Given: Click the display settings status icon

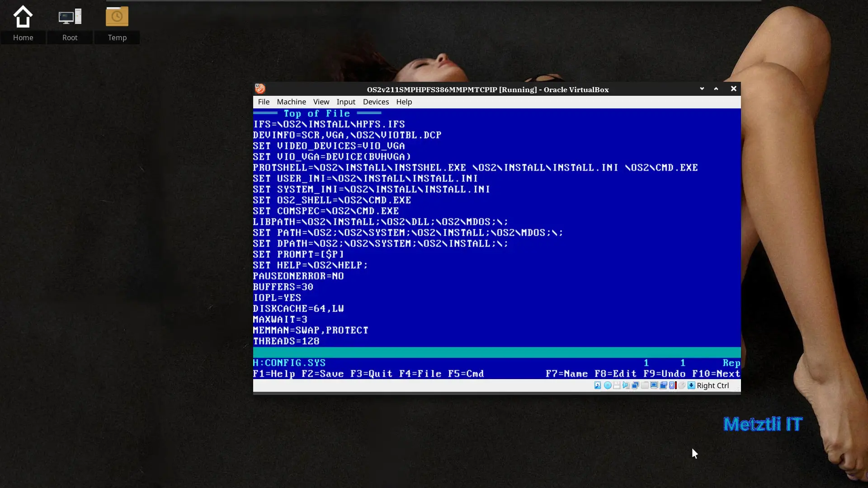Looking at the screenshot, I should [654, 385].
